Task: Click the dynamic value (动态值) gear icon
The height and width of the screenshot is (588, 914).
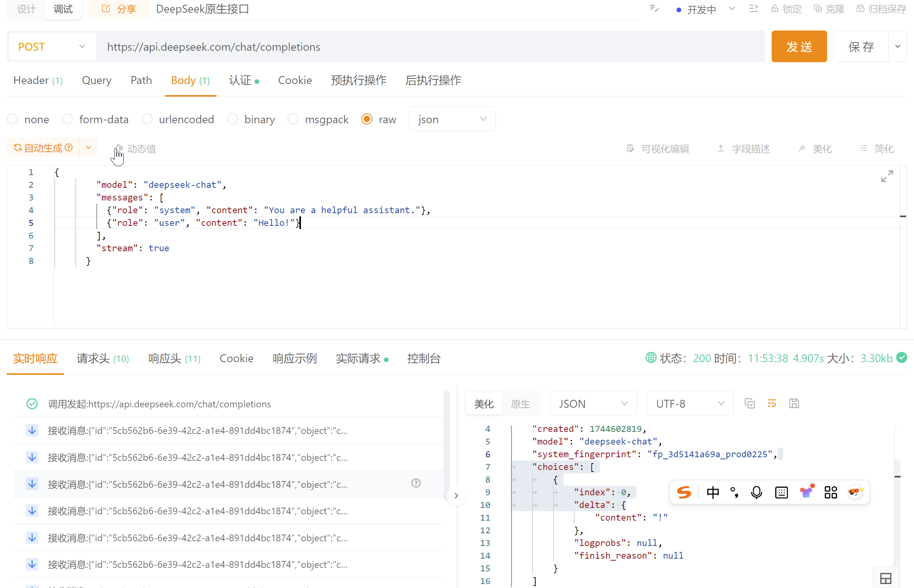Action: (119, 149)
